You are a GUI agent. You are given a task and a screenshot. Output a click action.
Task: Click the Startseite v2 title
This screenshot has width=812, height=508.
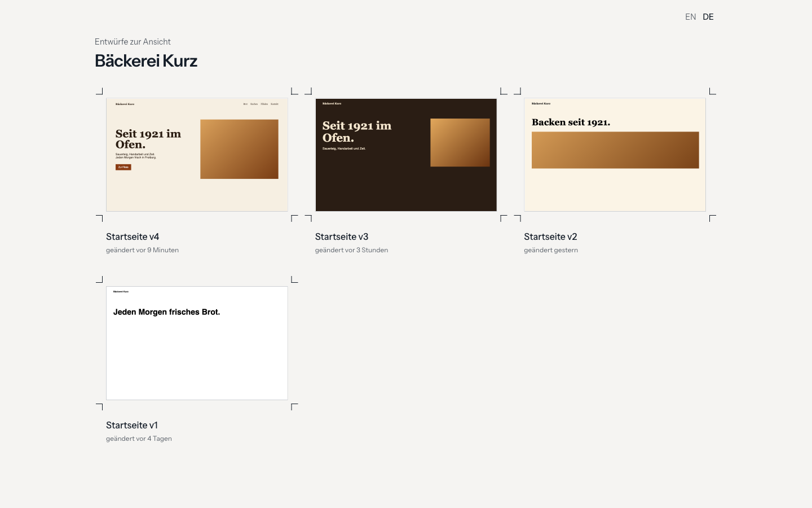click(x=550, y=237)
